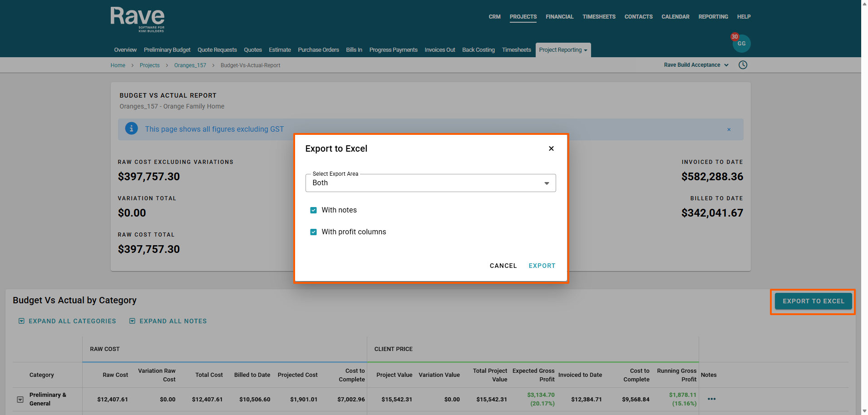The width and height of the screenshot is (868, 415).
Task: Click the Rave logo in header
Action: 137,19
